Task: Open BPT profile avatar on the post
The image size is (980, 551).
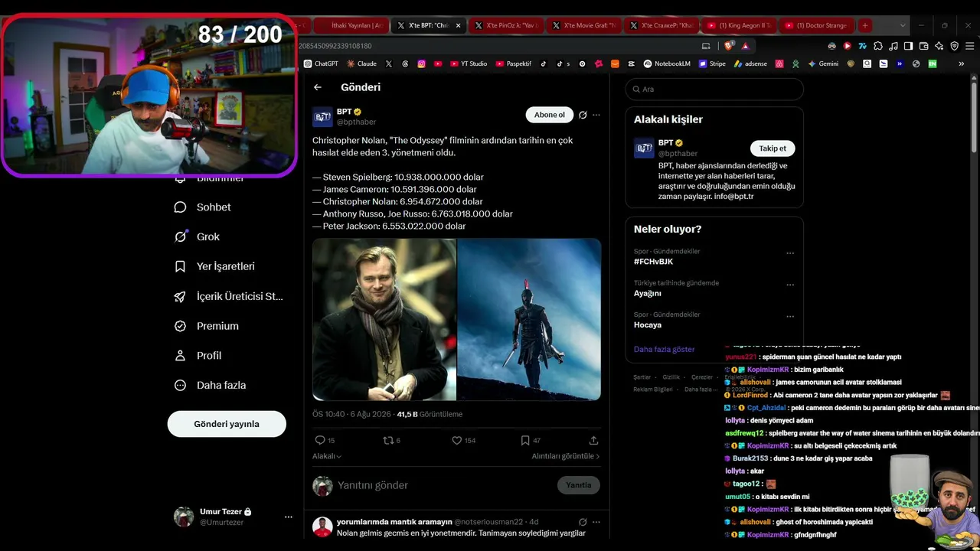Action: [322, 117]
